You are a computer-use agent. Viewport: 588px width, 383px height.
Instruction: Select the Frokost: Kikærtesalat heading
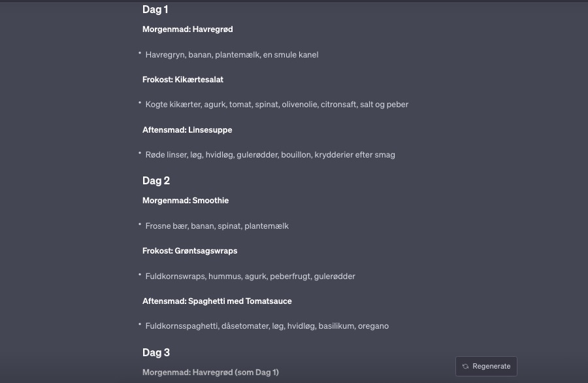[183, 80]
